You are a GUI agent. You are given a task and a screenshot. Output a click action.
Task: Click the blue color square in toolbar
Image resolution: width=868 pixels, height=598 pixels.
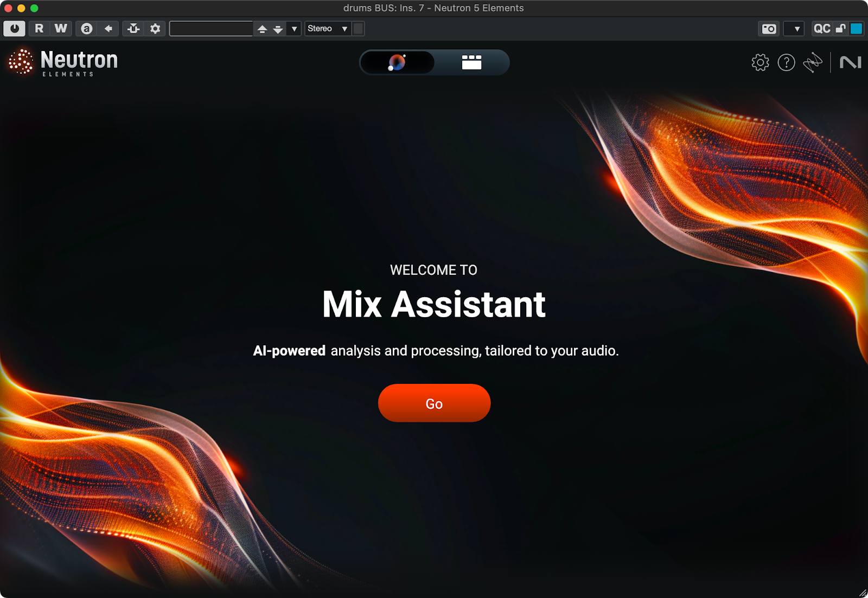click(856, 29)
